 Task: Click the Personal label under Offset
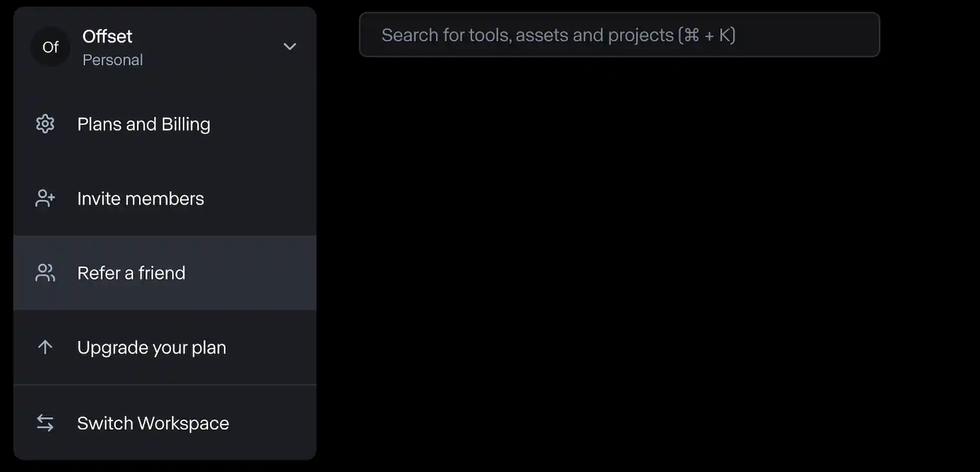(x=112, y=60)
